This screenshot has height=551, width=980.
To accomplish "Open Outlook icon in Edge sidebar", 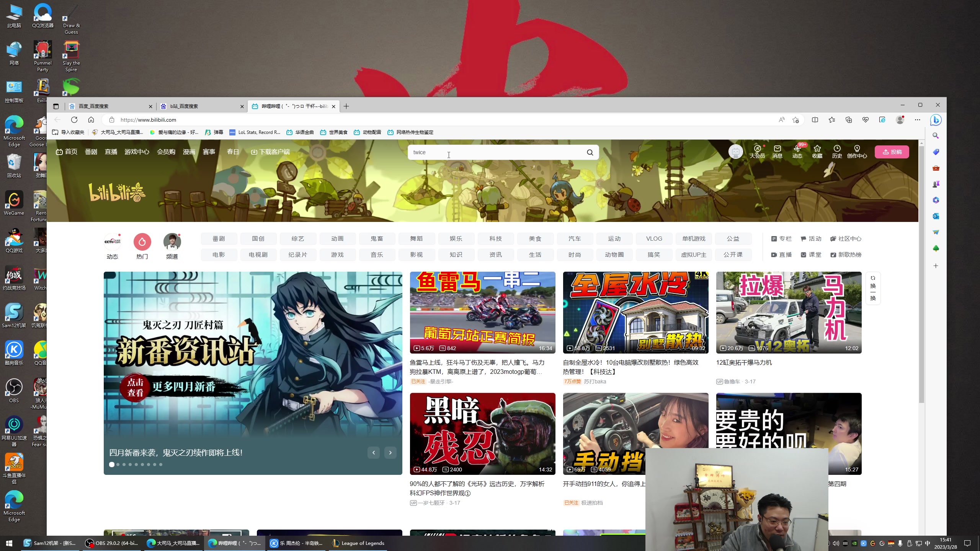I will 936,216.
